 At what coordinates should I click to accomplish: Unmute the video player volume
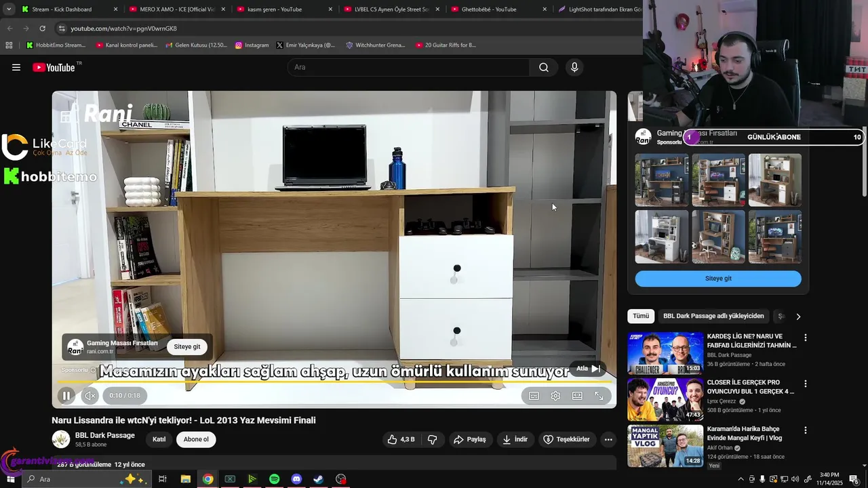[x=90, y=396]
